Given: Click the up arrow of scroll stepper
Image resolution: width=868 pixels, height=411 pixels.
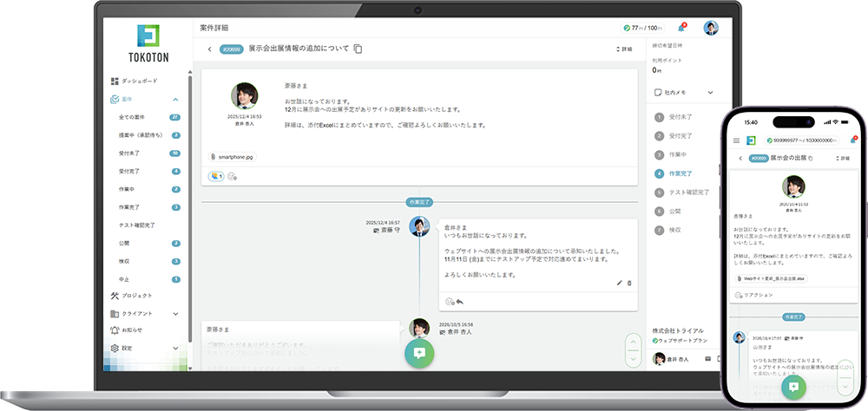Looking at the screenshot, I should [x=632, y=342].
